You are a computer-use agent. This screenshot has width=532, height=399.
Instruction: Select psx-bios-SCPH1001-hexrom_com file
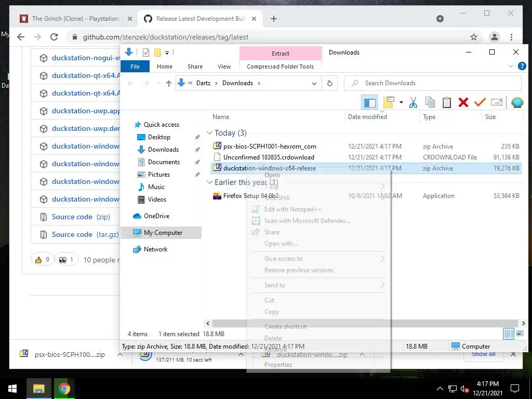[270, 146]
